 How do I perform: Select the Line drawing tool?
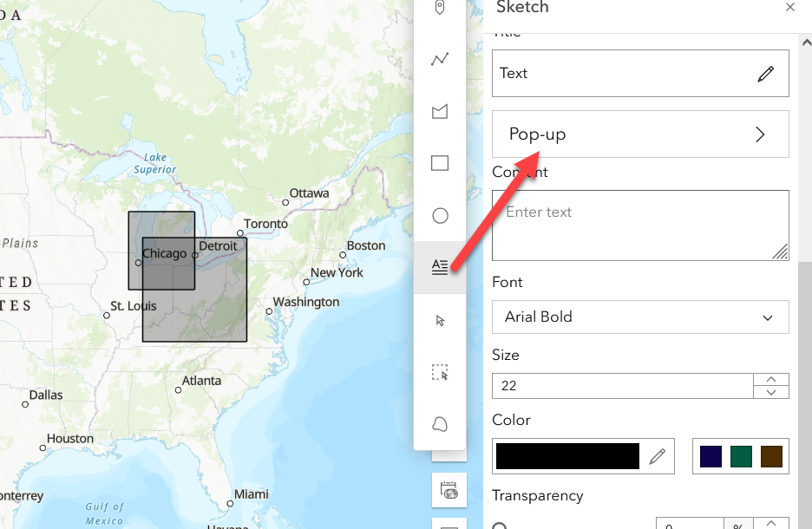440,59
